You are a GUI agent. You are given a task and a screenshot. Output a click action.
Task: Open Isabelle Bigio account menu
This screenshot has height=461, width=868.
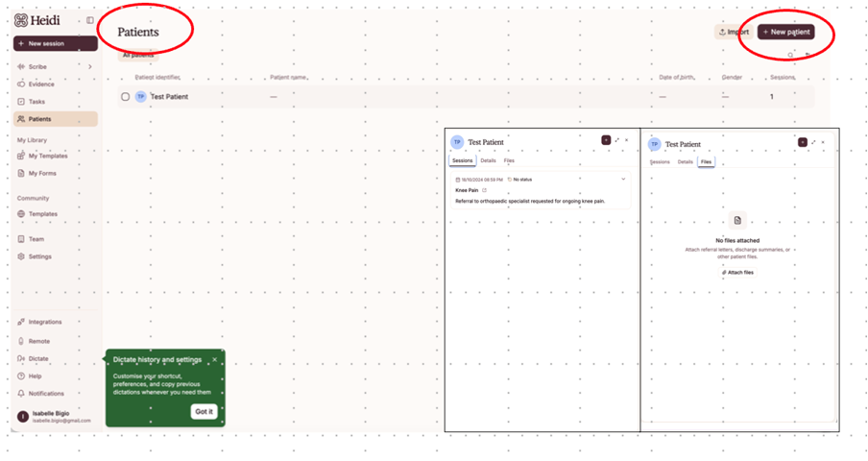click(54, 417)
